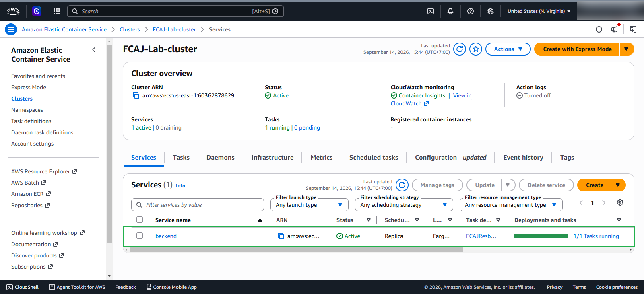
Task: Switch to the Infrastructure tab
Action: 272,158
